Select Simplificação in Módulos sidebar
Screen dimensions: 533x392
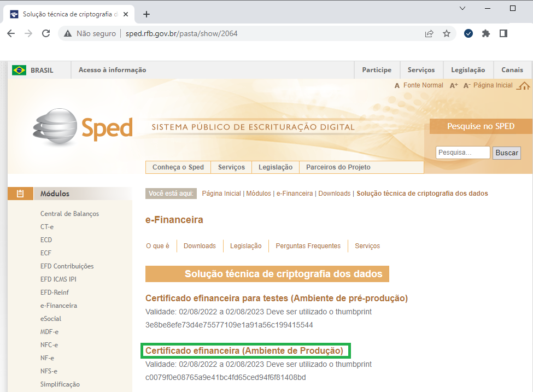pos(60,384)
